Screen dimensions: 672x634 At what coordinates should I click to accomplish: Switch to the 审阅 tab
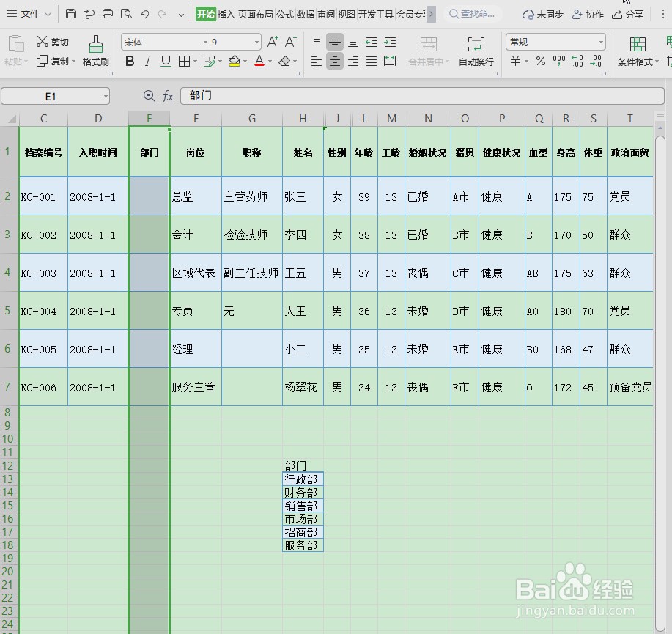click(326, 14)
